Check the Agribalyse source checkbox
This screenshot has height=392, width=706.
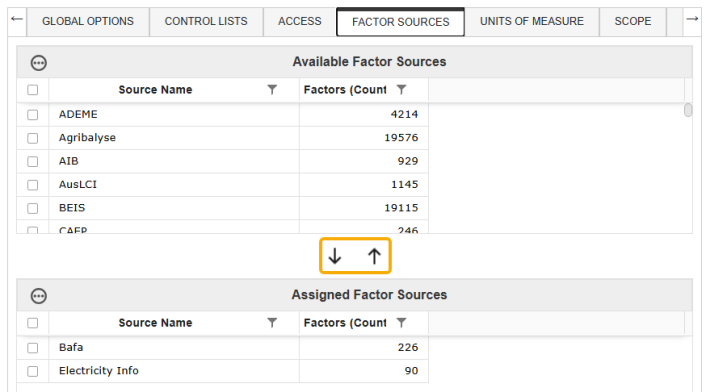32,138
